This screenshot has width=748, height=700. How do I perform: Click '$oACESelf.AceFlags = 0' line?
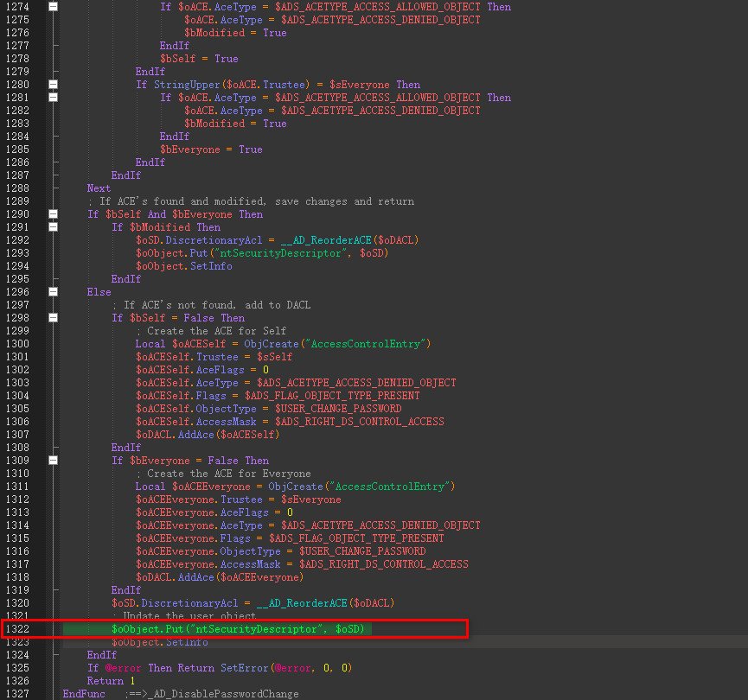tap(202, 370)
